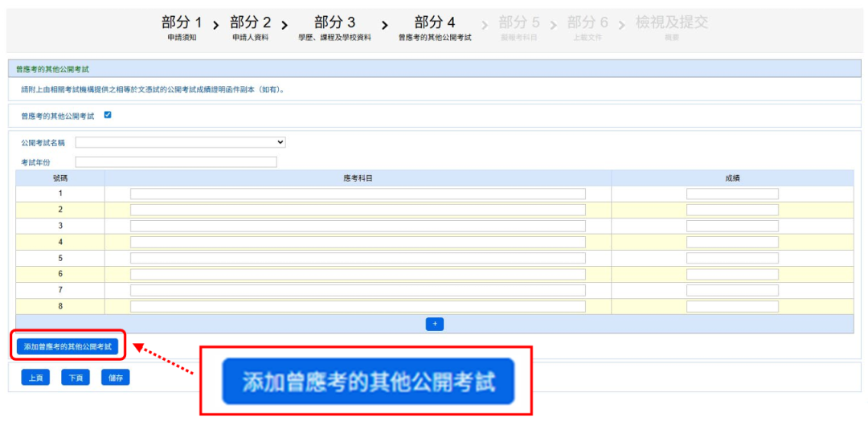Click the 成績 field in row 8
This screenshot has height=425, width=868.
[x=732, y=306]
